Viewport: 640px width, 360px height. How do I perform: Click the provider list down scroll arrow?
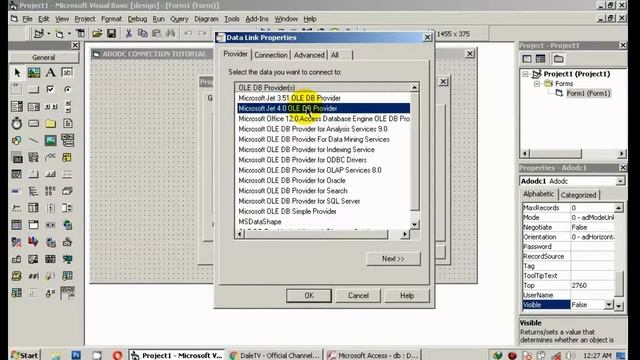[x=415, y=224]
